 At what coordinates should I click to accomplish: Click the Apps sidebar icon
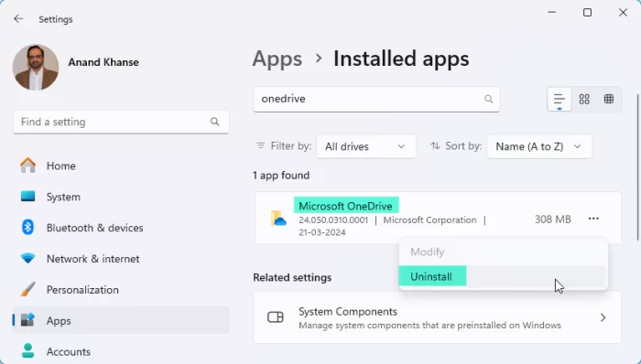tap(27, 320)
